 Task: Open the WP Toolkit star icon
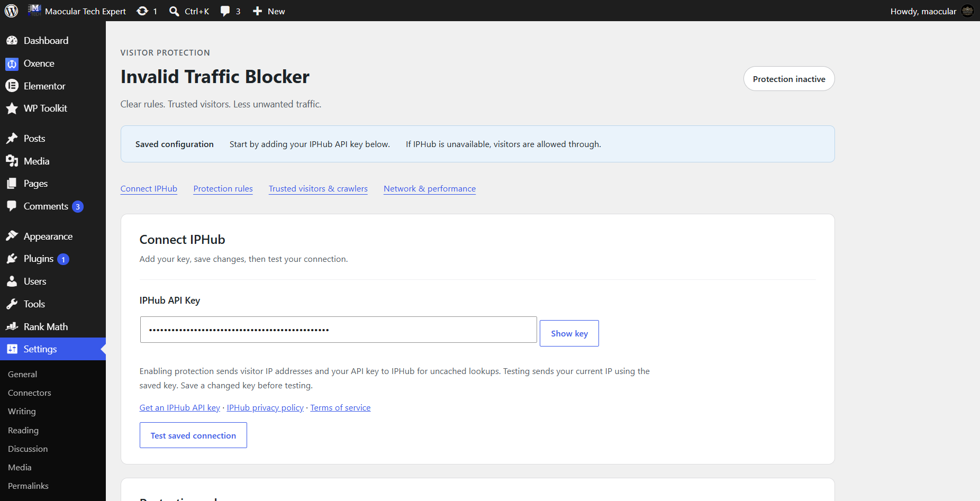[12, 108]
